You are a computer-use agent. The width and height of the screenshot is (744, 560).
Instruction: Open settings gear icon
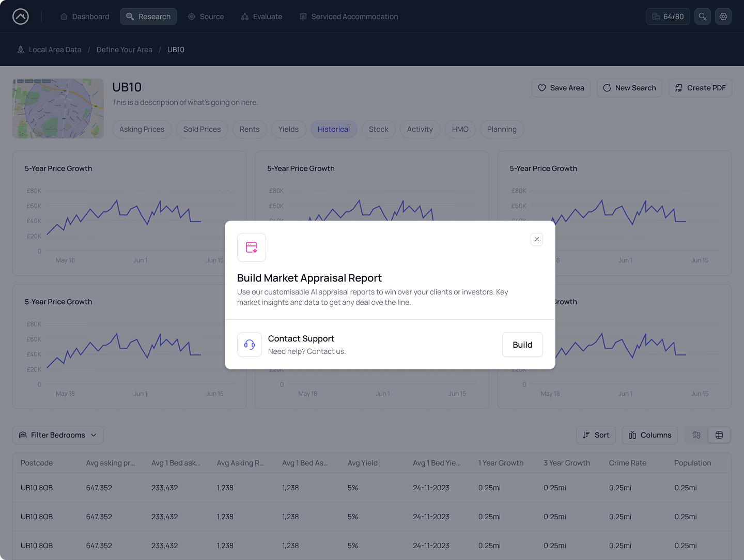(x=723, y=17)
